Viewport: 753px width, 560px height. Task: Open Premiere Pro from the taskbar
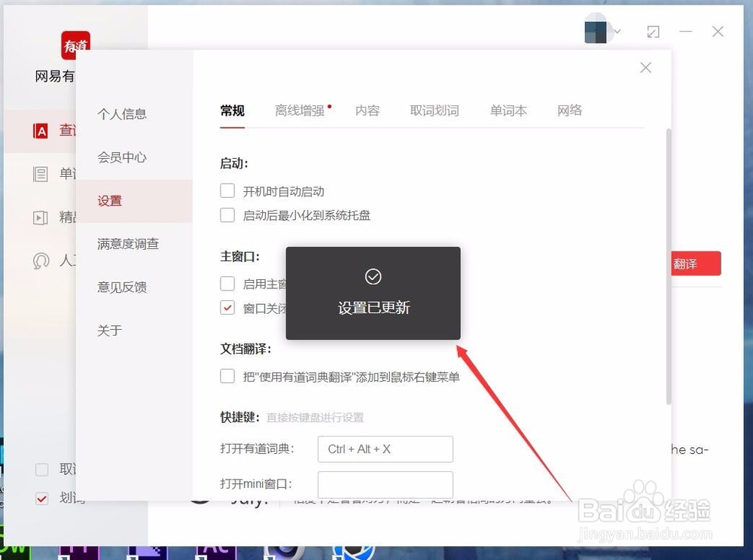click(x=79, y=554)
